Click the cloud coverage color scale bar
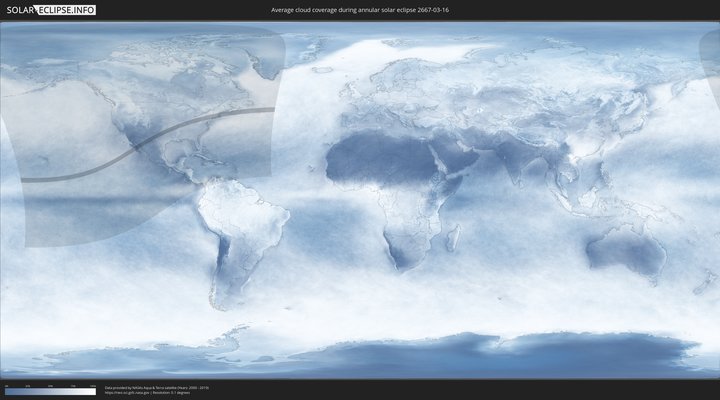Screen dimensions: 720x400 click(51, 392)
